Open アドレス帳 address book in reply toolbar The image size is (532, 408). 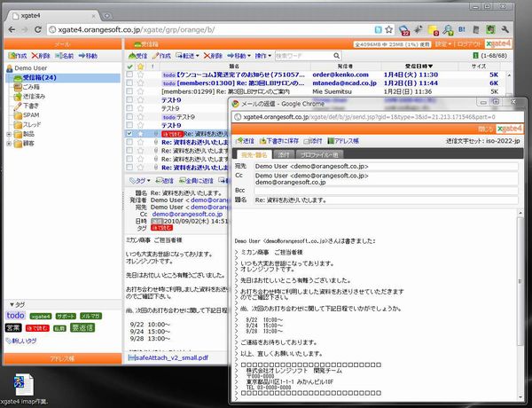coord(343,140)
